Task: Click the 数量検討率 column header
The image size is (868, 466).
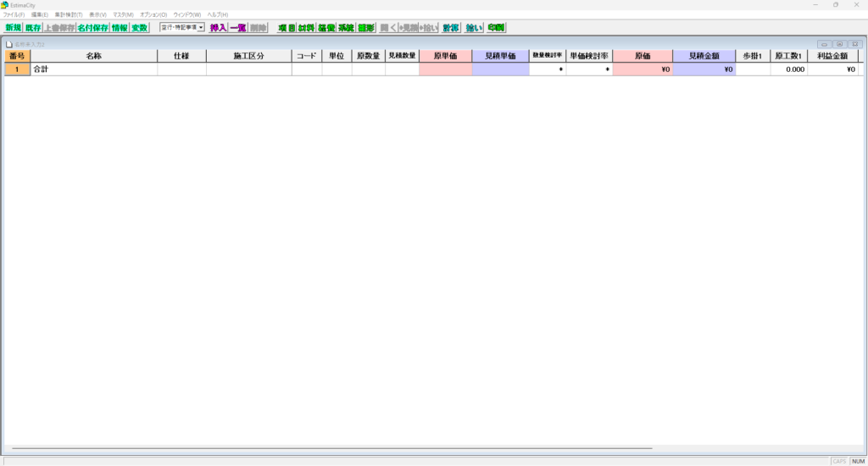Action: click(548, 56)
